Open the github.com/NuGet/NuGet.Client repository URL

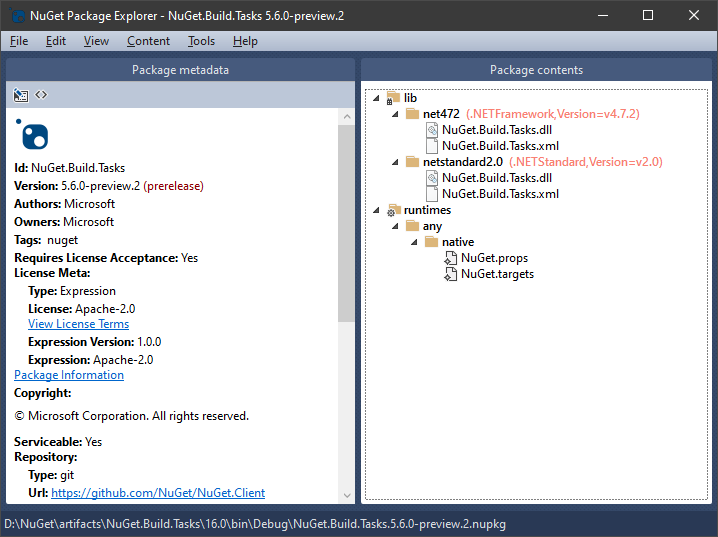pos(158,493)
